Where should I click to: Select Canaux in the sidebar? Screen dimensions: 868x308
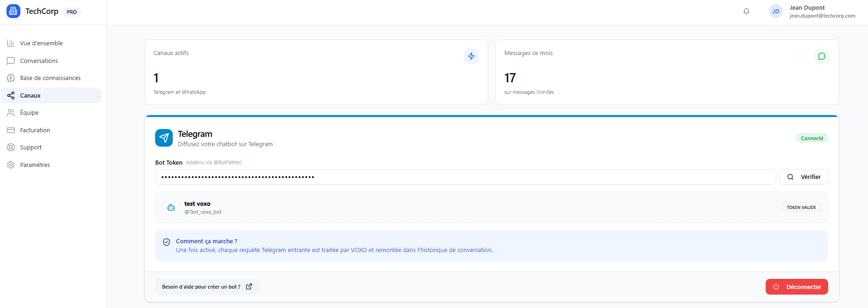pos(51,96)
